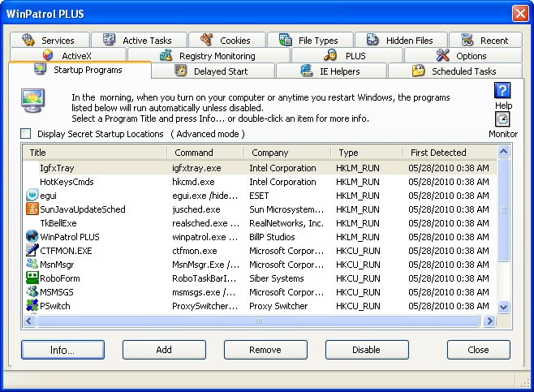This screenshot has width=534, height=392.
Task: Click the vertical scrollbar down arrow
Action: click(x=504, y=308)
